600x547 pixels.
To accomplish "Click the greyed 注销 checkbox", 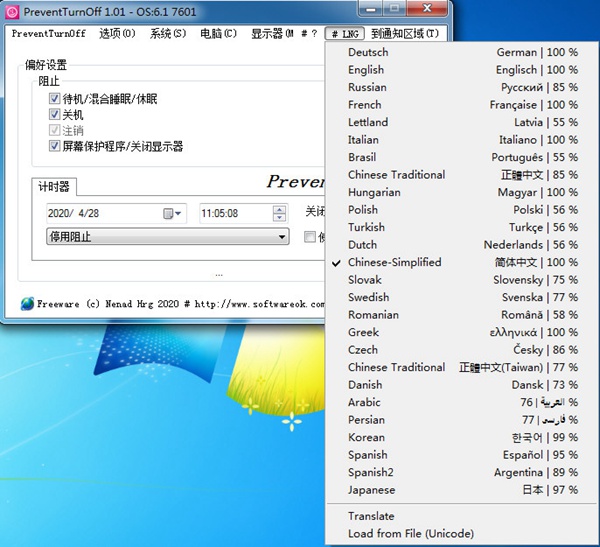I will click(54, 130).
